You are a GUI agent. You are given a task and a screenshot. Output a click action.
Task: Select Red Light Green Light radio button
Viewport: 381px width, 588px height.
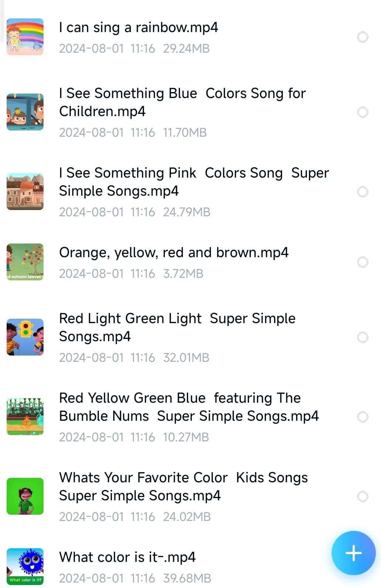tap(363, 337)
